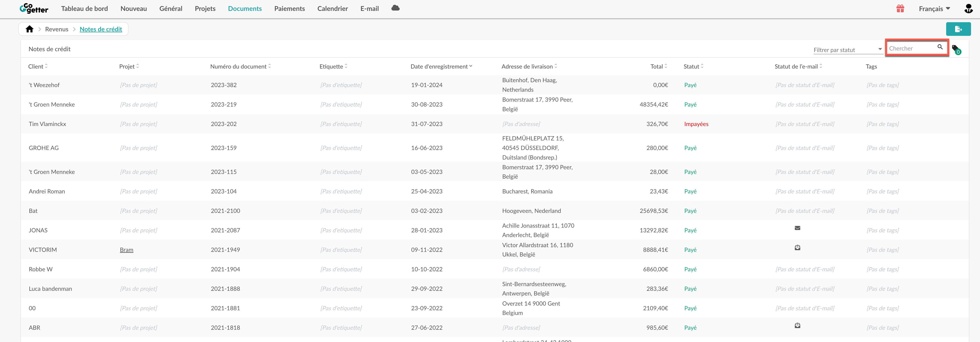Open the Français language dropdown
This screenshot has width=980, height=342.
(x=934, y=9)
